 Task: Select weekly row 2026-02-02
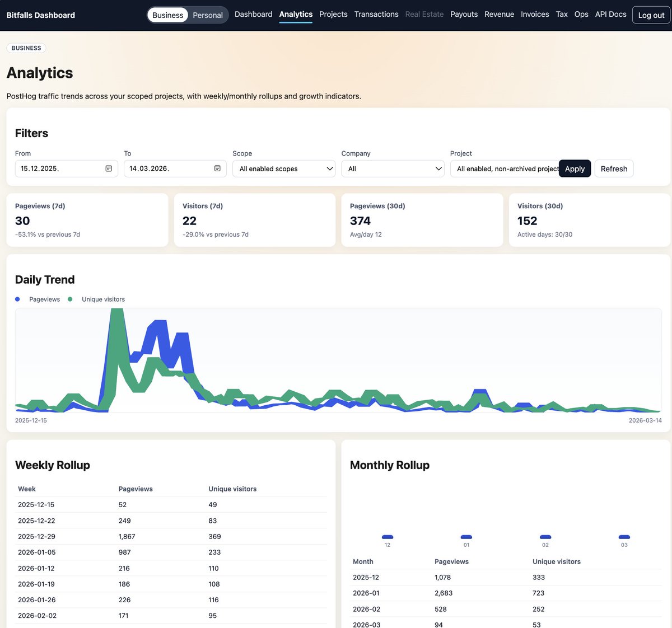171,616
